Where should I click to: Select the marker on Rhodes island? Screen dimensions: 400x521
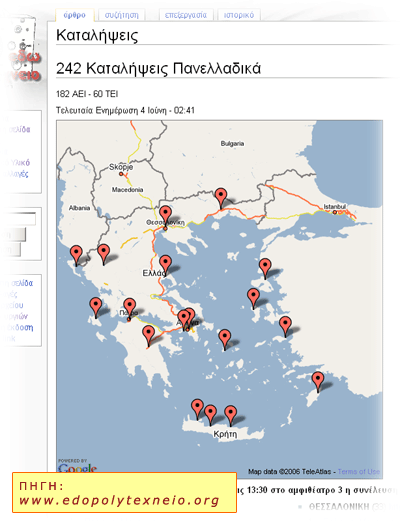318,381
